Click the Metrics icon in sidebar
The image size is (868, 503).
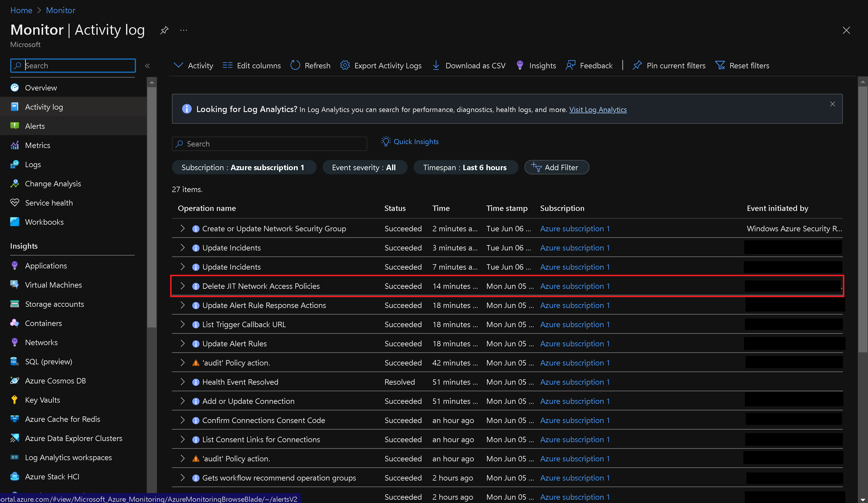tap(16, 145)
